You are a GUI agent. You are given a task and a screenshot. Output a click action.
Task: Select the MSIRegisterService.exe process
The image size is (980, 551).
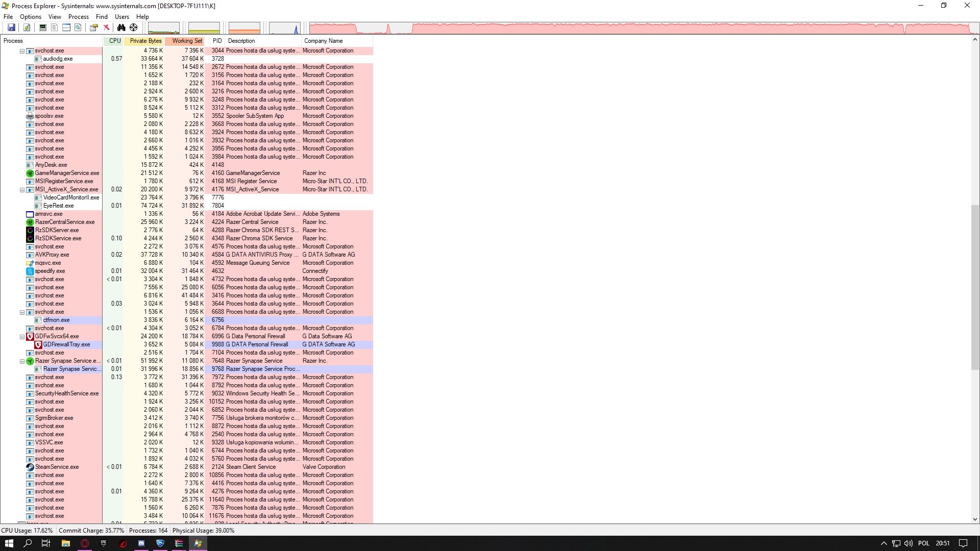64,181
